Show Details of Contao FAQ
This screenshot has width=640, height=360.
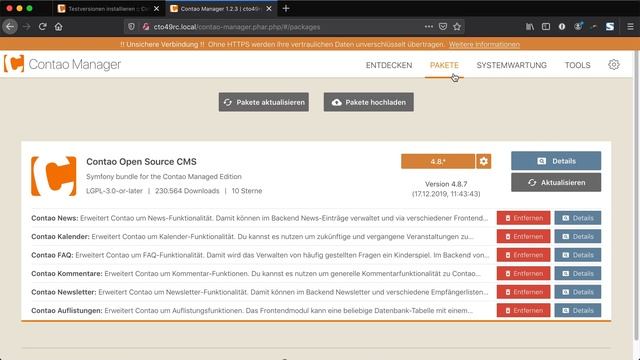point(578,255)
